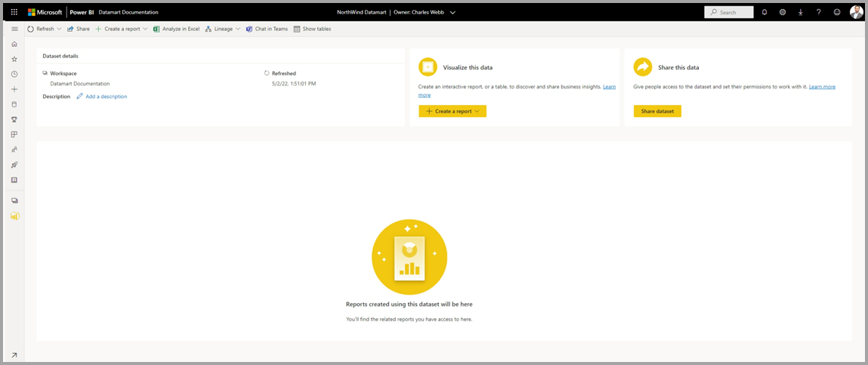Viewport: 868px width, 365px height.
Task: Collapse the navigation pane with hamburger icon
Action: pos(14,29)
